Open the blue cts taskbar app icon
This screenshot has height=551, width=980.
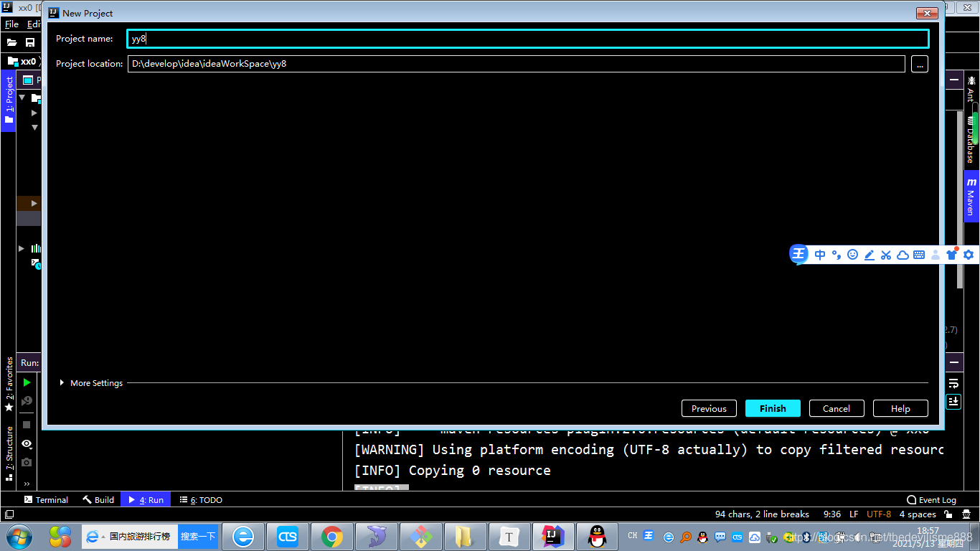point(288,536)
